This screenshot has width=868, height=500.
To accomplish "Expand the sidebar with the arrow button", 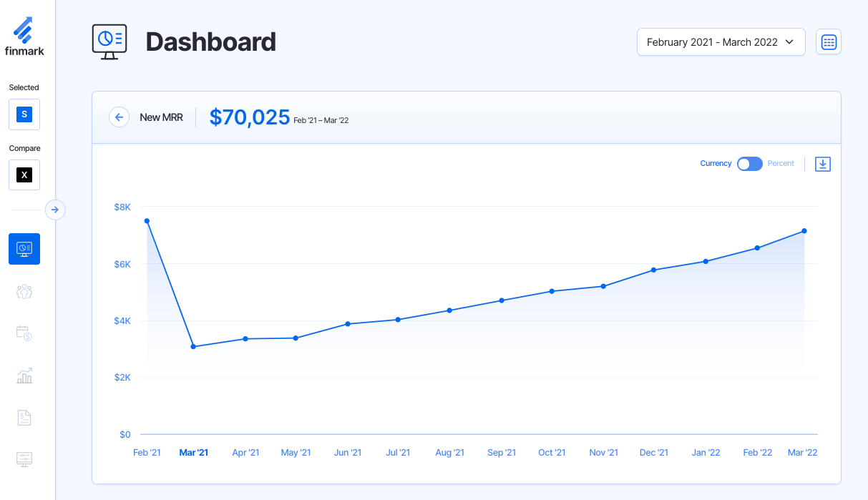I will (55, 210).
